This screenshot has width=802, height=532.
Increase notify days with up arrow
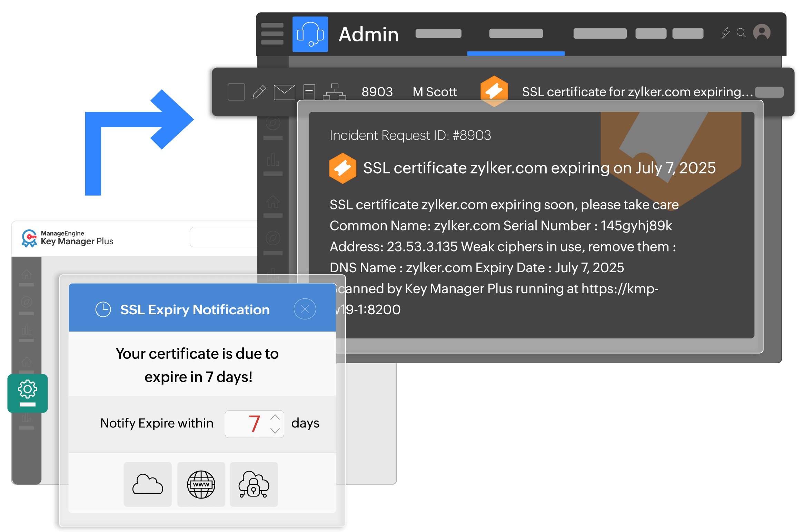(x=275, y=417)
